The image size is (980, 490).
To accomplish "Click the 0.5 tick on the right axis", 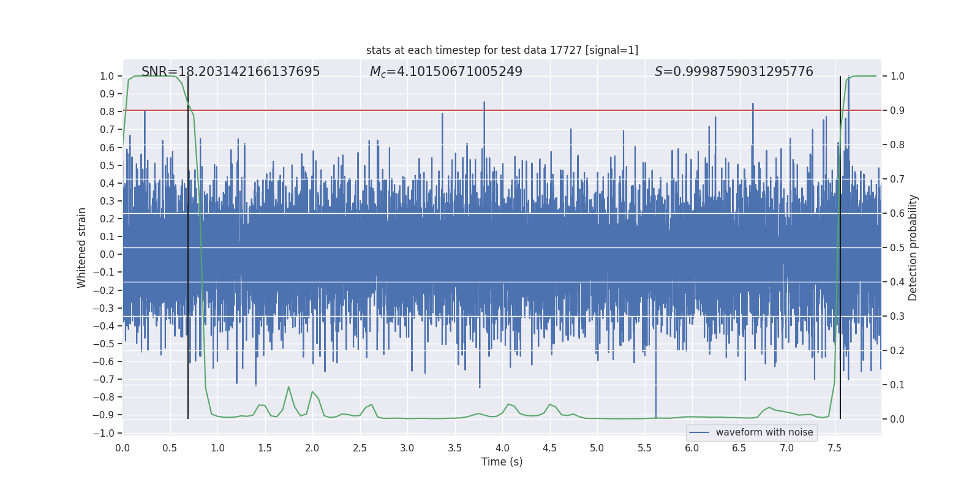I will click(x=897, y=247).
